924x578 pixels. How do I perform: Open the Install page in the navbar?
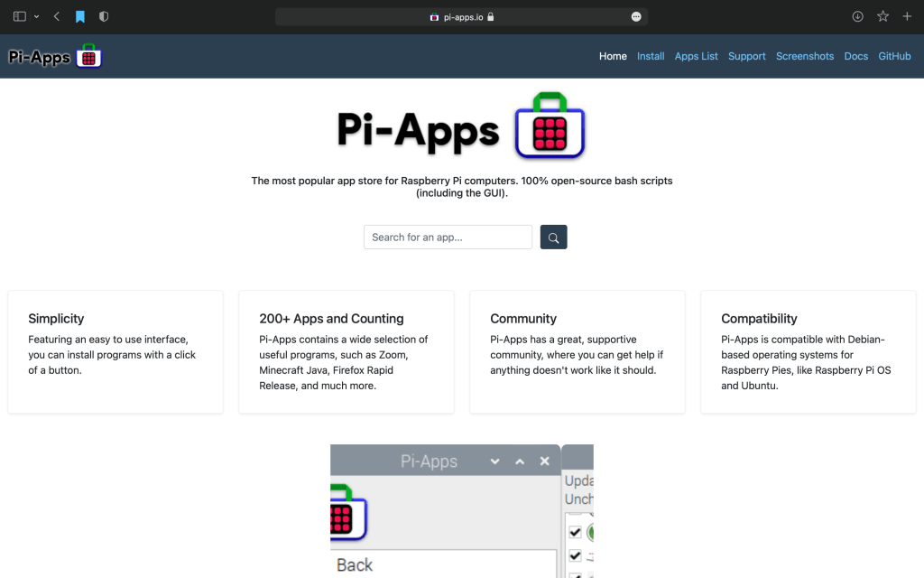coord(651,56)
